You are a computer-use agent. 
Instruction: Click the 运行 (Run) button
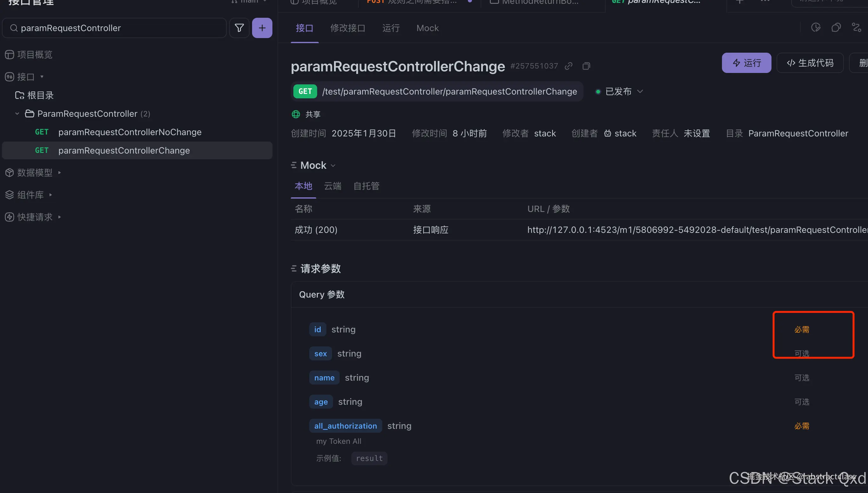tap(746, 62)
